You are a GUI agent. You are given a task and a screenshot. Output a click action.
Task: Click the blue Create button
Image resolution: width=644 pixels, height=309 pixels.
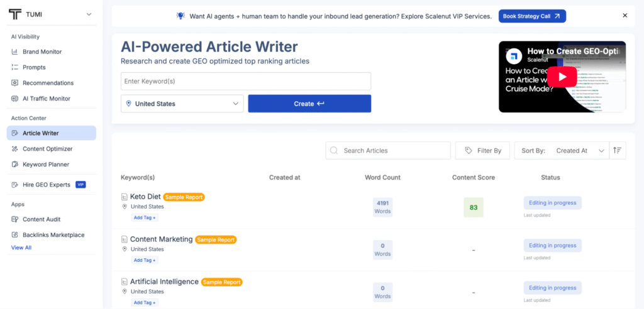(x=309, y=104)
